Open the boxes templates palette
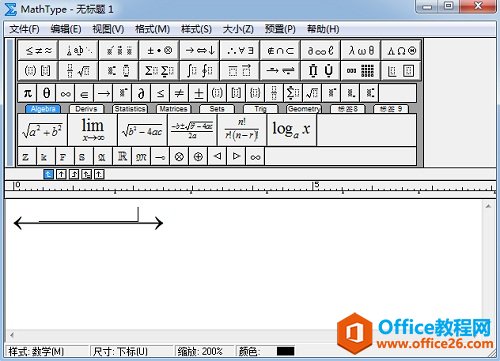500x361 pixels. tap(401, 70)
